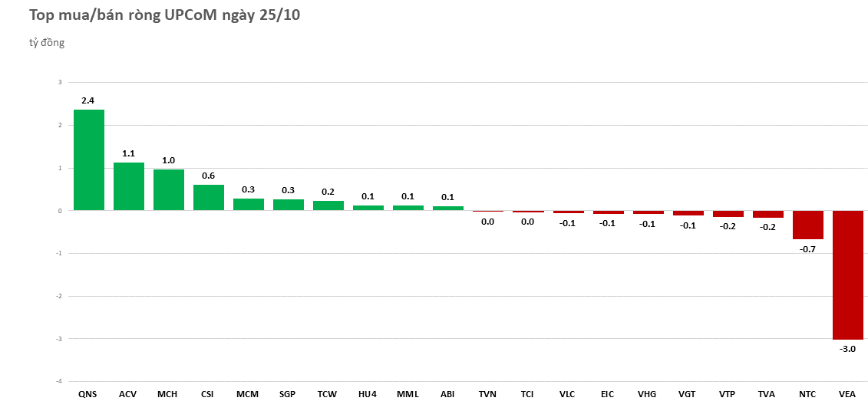Click the ABI axis label
Screen dimensions: 868x401
(447, 394)
